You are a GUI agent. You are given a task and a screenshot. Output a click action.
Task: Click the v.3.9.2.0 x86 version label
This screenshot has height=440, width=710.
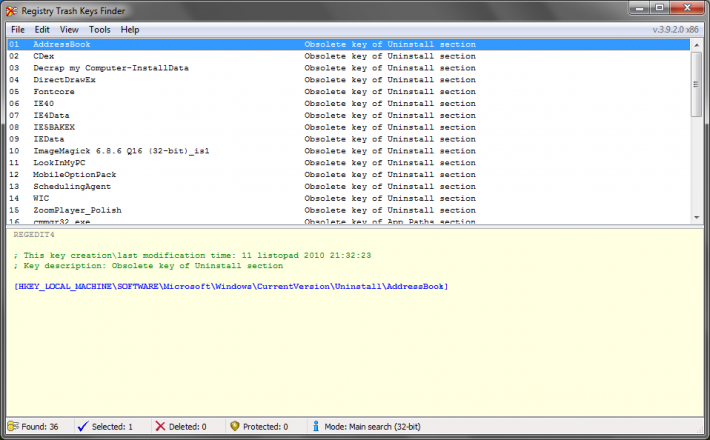(676, 30)
